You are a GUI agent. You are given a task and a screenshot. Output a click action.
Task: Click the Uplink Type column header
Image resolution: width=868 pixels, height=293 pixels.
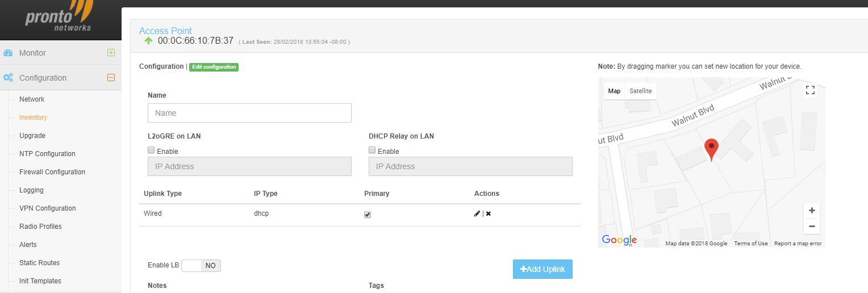tap(163, 194)
